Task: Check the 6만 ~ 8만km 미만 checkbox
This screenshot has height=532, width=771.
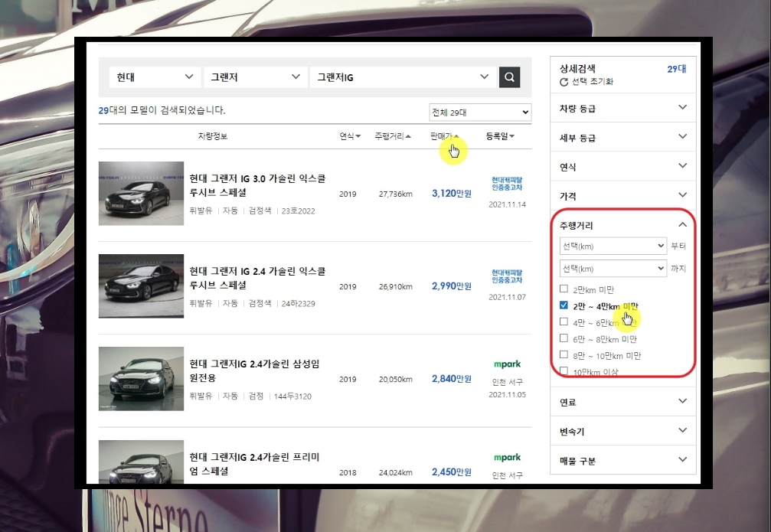Action: (x=564, y=338)
